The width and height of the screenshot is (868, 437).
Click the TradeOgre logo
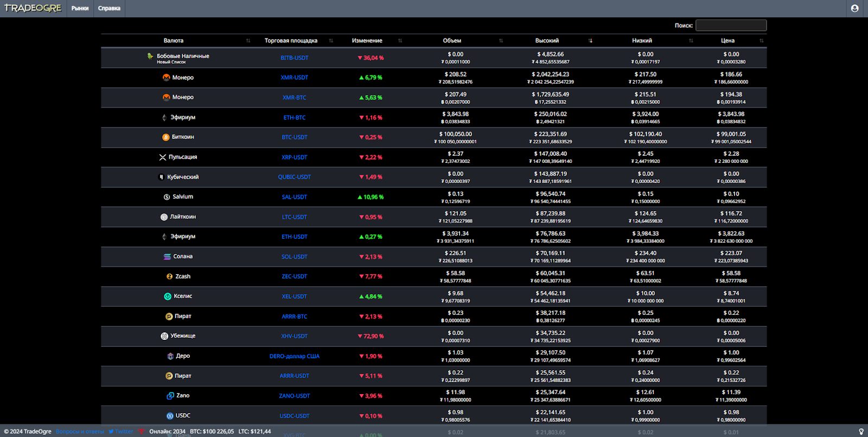(33, 8)
